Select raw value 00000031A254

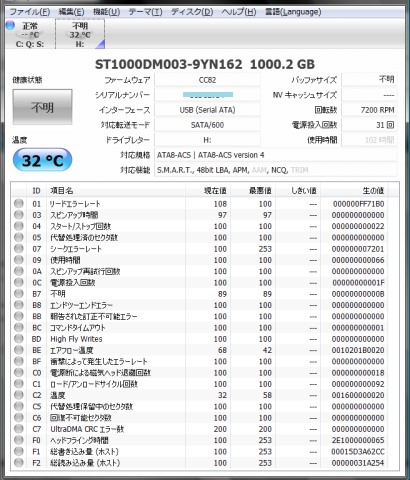pyautogui.click(x=358, y=463)
